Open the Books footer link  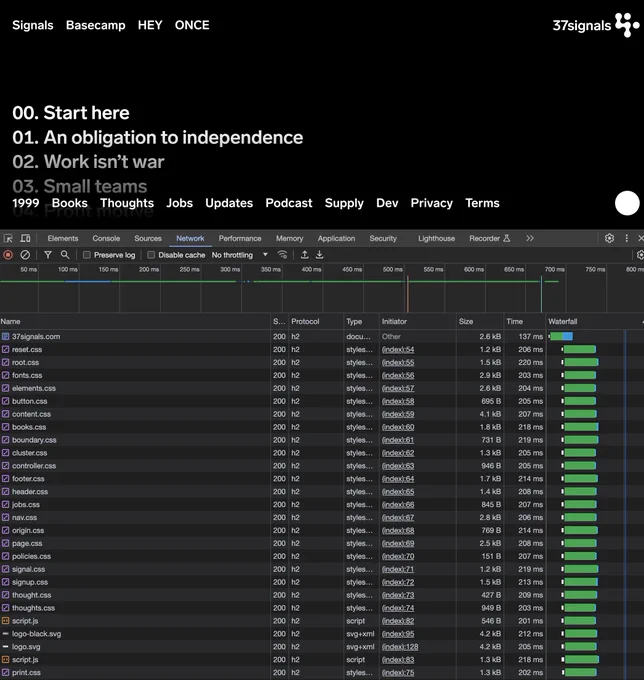point(69,203)
